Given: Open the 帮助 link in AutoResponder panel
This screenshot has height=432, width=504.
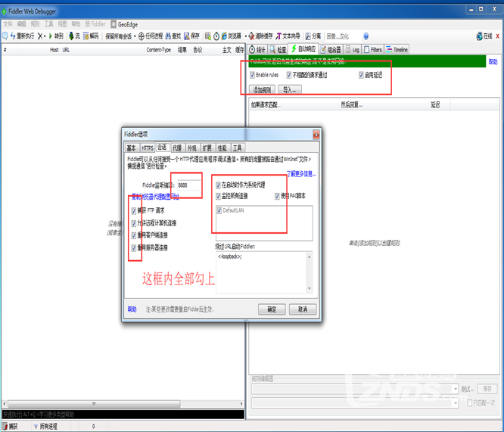Looking at the screenshot, I should (x=493, y=62).
